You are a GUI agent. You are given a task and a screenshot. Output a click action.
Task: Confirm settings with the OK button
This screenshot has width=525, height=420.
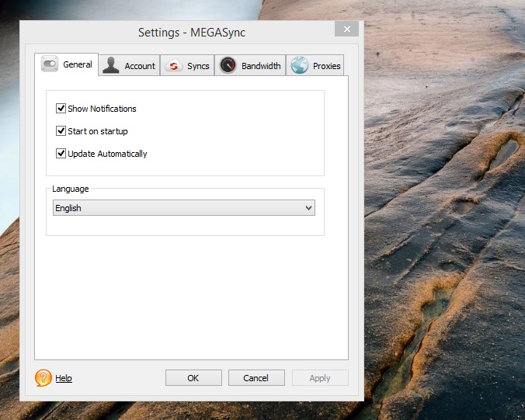(193, 378)
